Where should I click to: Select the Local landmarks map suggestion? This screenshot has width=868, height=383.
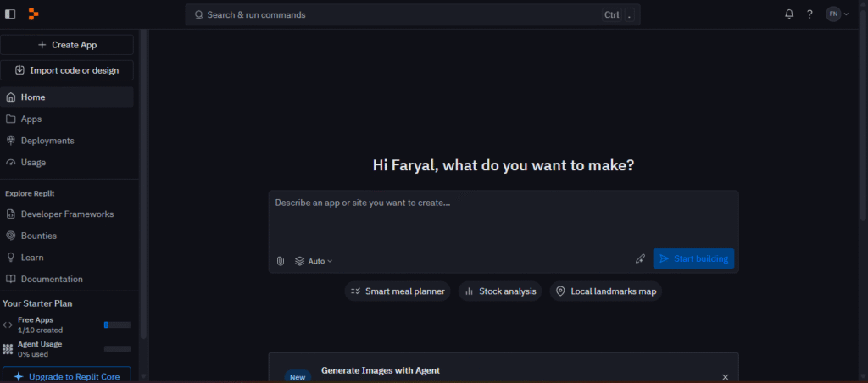(x=605, y=291)
